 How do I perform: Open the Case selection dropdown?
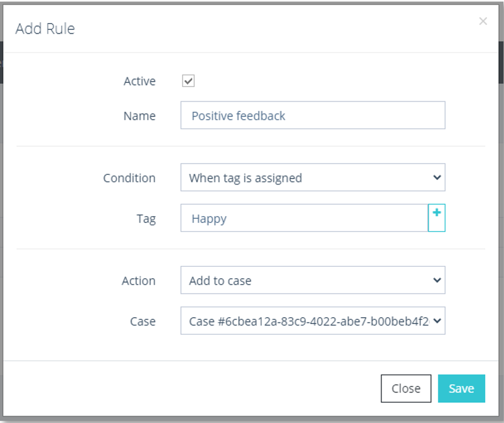(313, 321)
